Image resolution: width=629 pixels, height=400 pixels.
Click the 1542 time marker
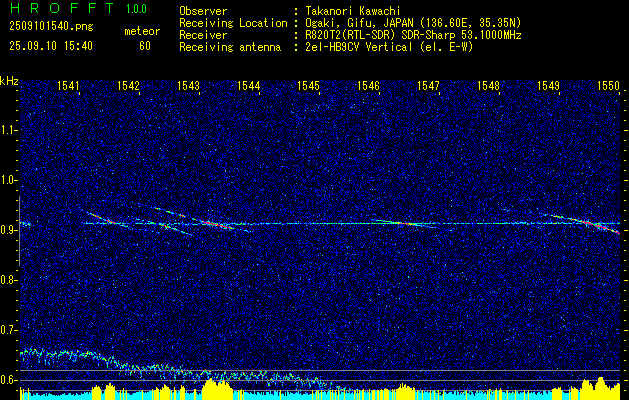tap(128, 85)
